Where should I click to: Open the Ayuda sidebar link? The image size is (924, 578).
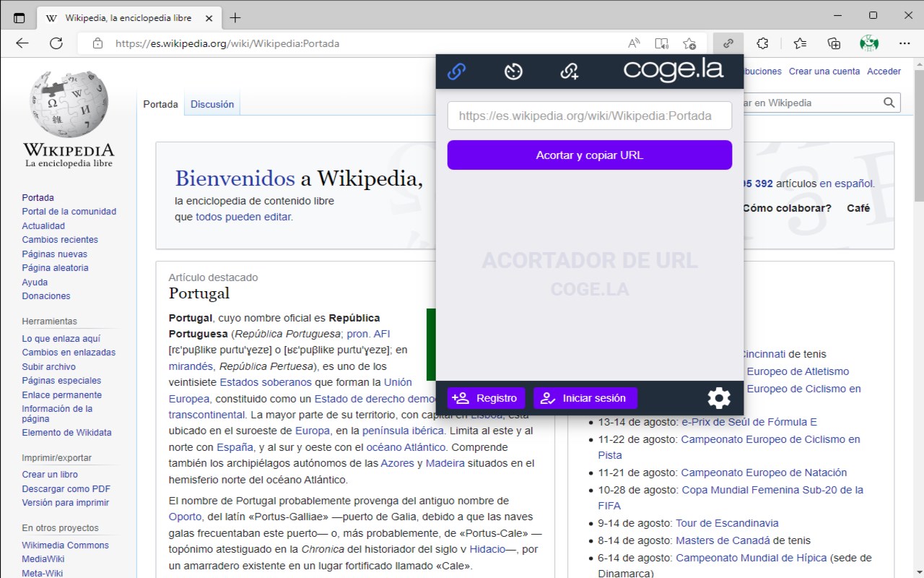coord(35,282)
